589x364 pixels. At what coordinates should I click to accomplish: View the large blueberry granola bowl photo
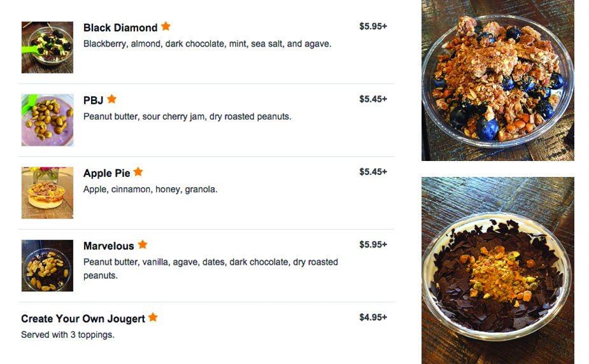pos(498,80)
